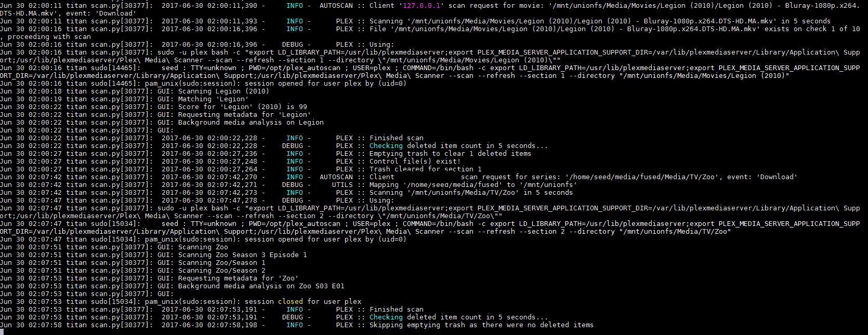Screen dimensions: 868x335
Task: Click 'exists on check 1 of 10' text
Action: point(812,29)
